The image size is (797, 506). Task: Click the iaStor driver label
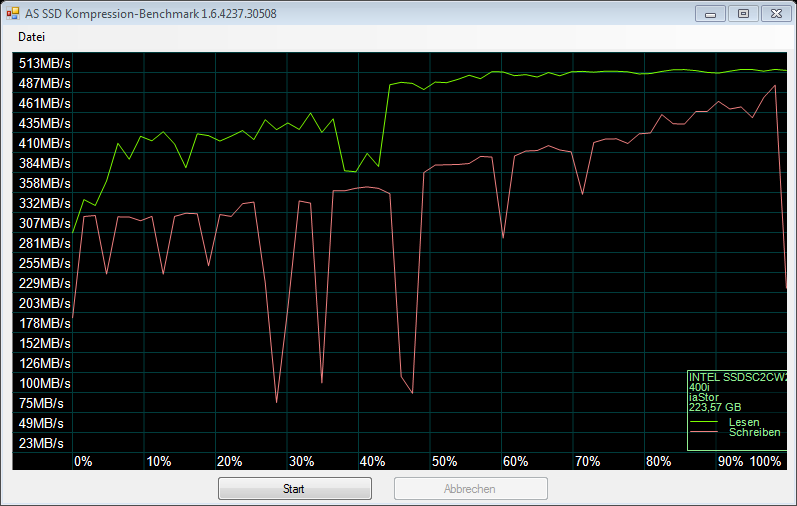[705, 397]
